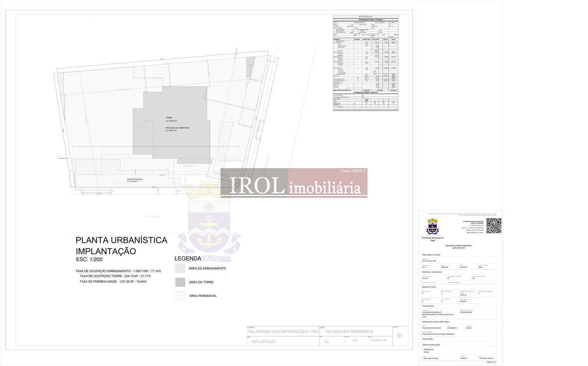The width and height of the screenshot is (588, 366).
Task: Select the dotted 'Área Permeável' legend swatch
Action: [x=180, y=296]
